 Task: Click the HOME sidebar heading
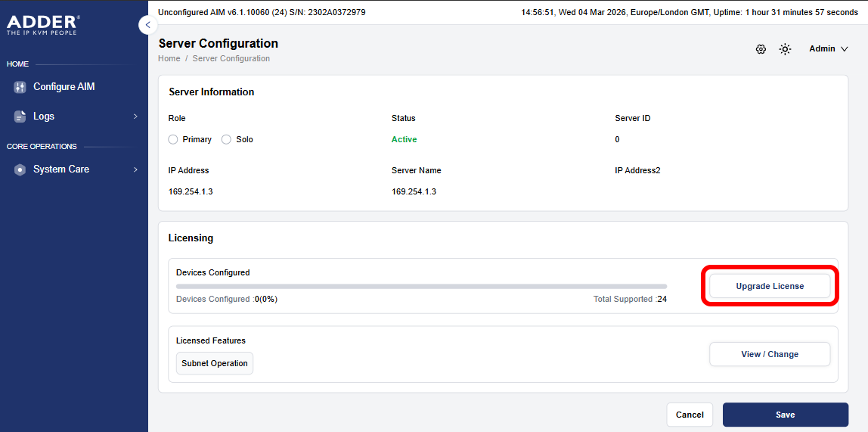point(17,64)
